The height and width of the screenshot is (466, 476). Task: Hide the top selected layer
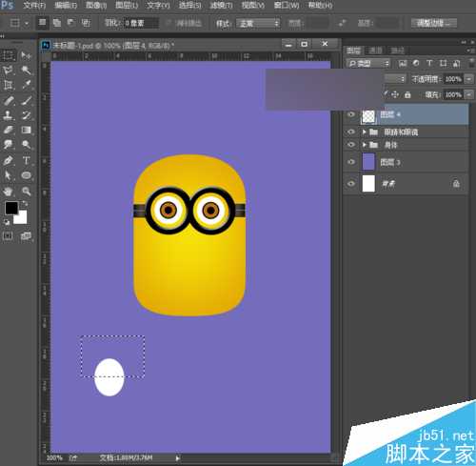(351, 114)
